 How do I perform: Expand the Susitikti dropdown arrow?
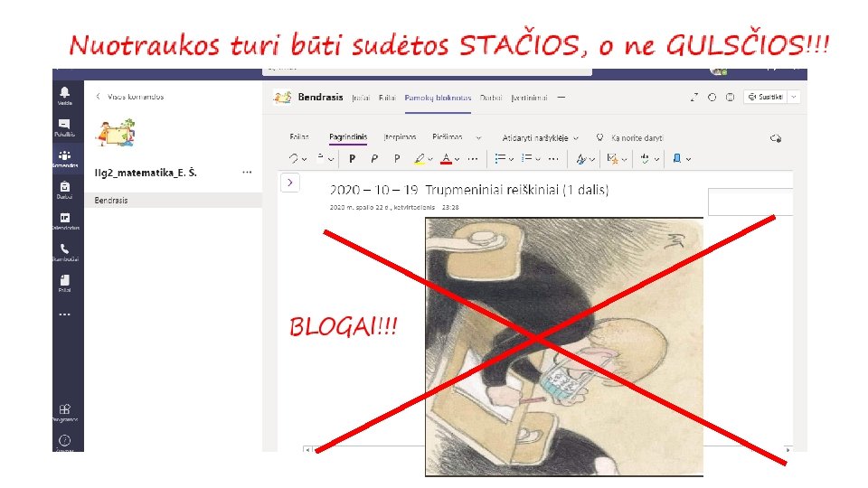tap(795, 97)
